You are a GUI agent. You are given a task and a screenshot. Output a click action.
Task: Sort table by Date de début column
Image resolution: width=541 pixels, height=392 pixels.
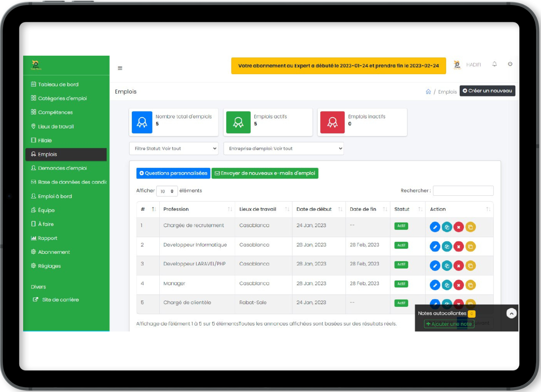pos(319,209)
